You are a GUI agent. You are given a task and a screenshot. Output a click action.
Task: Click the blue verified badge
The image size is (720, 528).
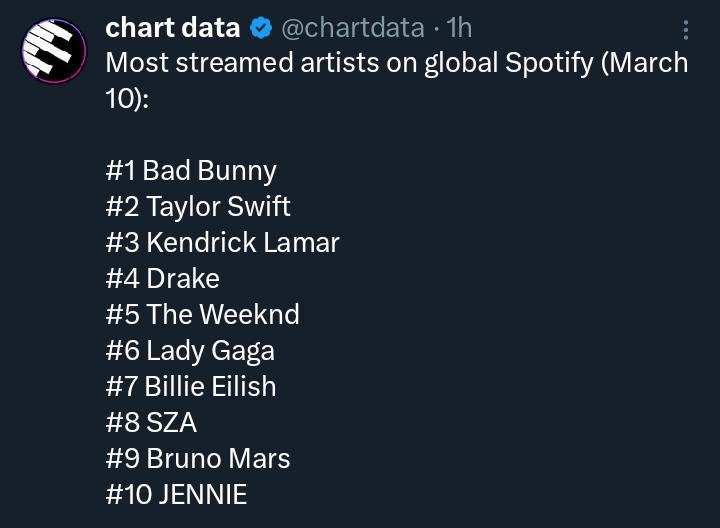pyautogui.click(x=261, y=28)
